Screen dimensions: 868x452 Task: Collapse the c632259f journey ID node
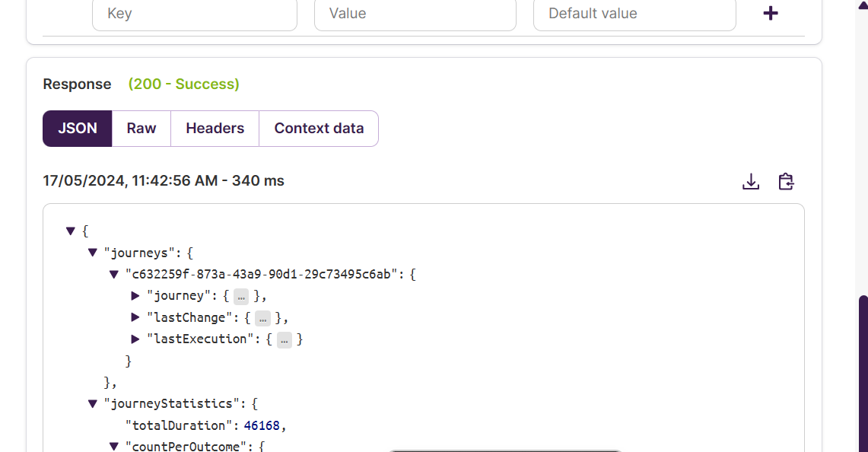point(114,274)
